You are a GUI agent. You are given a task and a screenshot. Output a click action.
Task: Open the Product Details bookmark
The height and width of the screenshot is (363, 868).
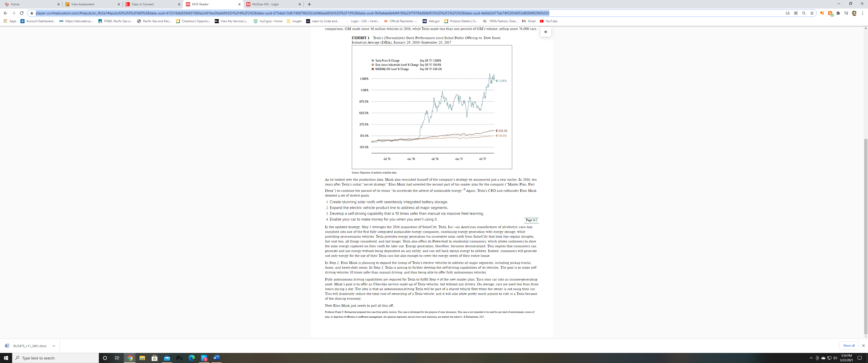pyautogui.click(x=460, y=21)
